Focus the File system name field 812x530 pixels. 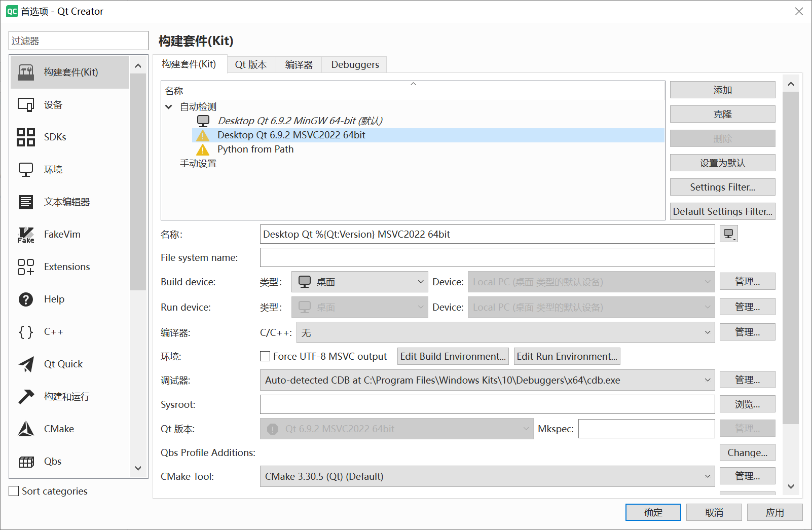point(488,257)
